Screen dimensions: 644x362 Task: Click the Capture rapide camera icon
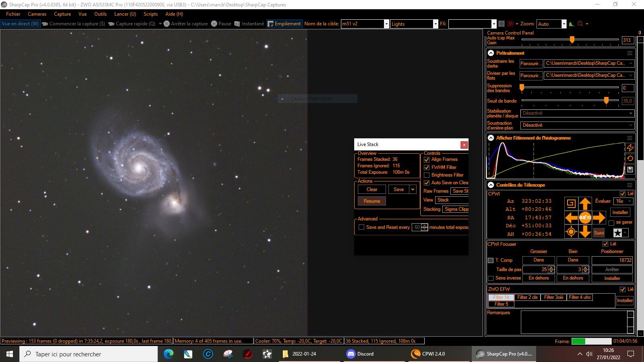pos(111,24)
